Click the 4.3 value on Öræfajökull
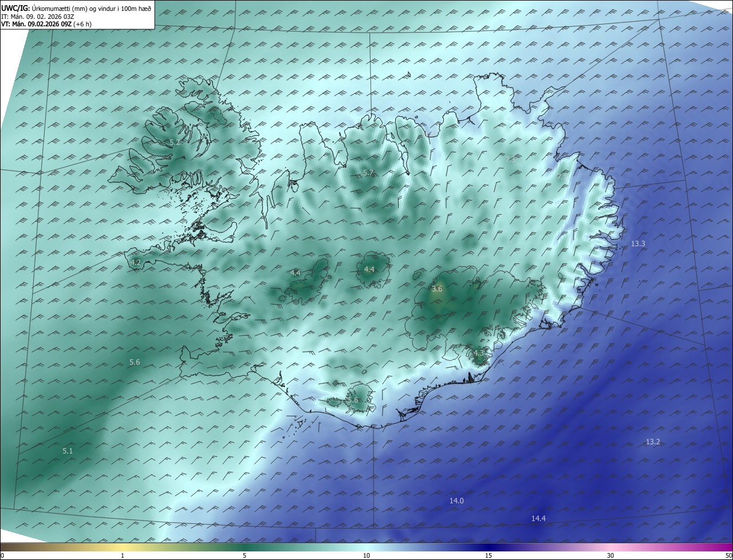The width and height of the screenshot is (733, 560). click(479, 353)
